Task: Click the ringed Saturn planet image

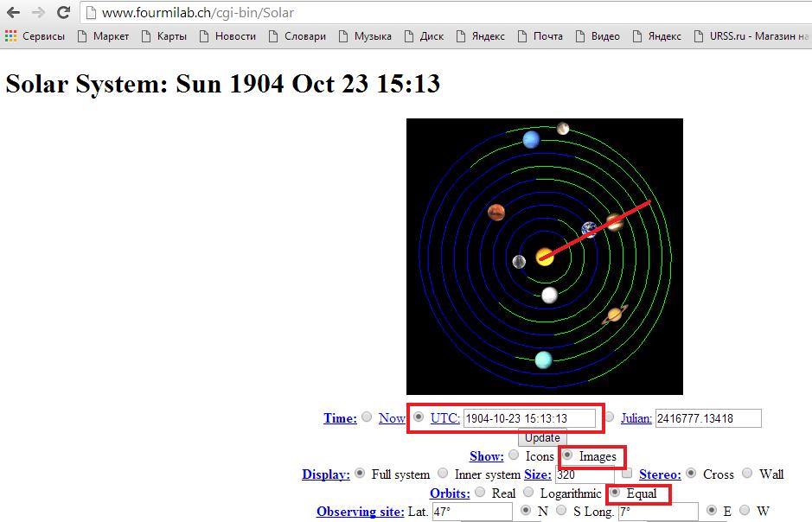Action: pos(616,315)
